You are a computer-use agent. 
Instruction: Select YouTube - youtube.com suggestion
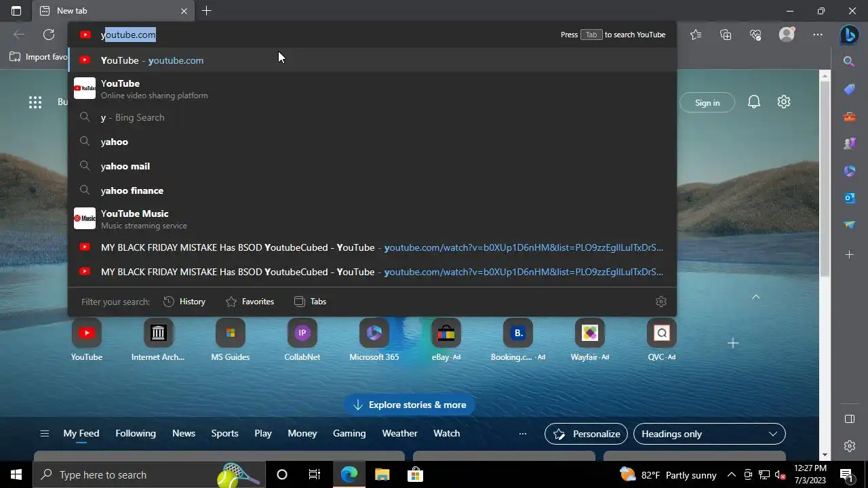[372, 60]
